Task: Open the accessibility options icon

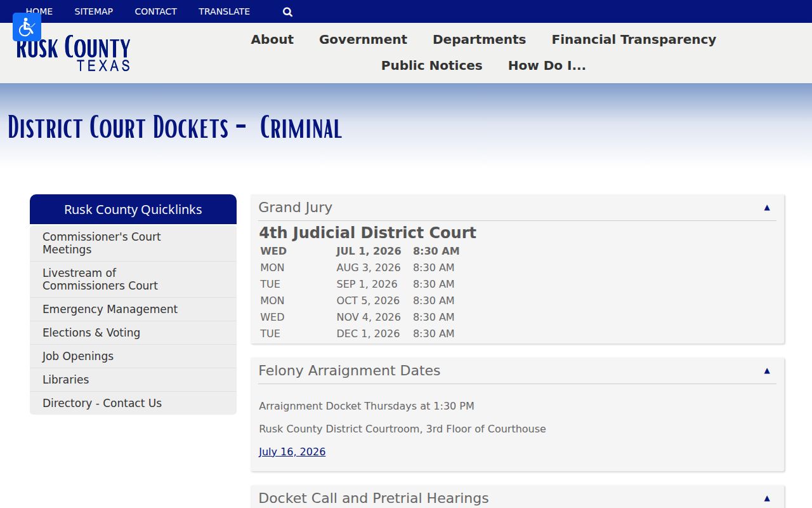Action: [x=27, y=27]
